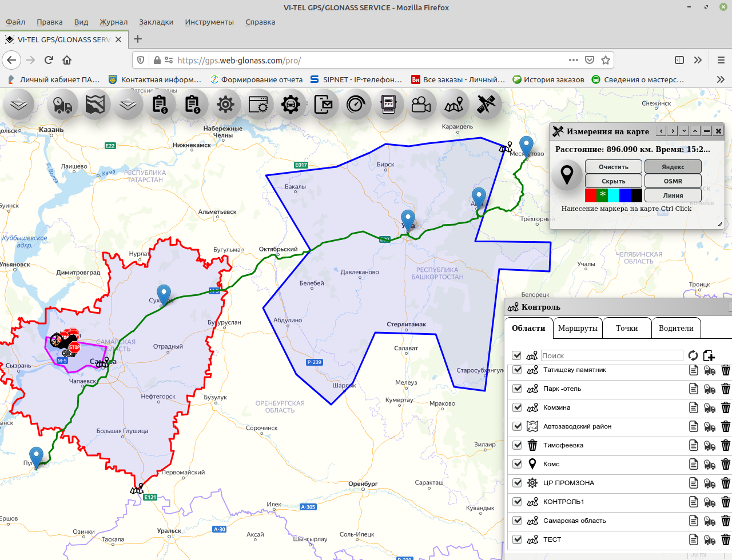Viewport: 732px width, 560px height.
Task: Toggle the Автозаводский район checkbox
Action: [518, 426]
